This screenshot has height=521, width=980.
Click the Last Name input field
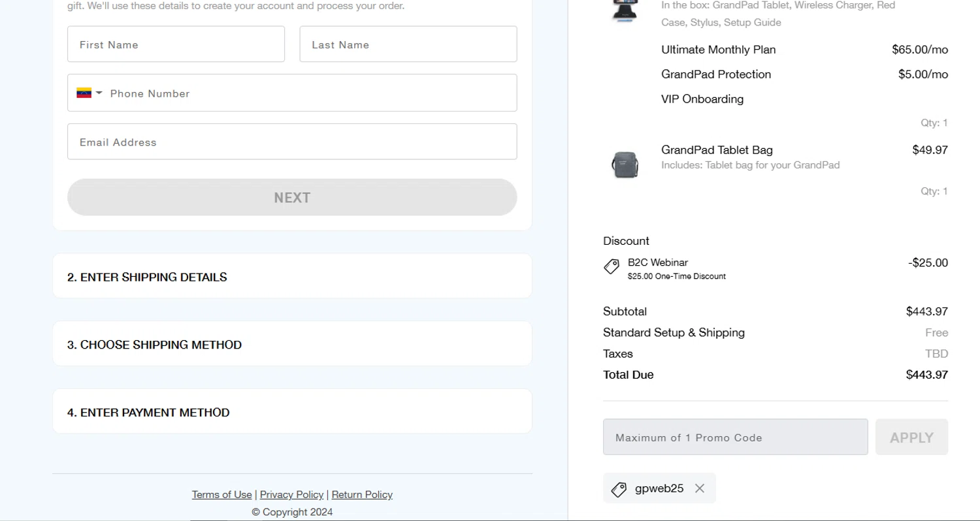[x=408, y=44]
